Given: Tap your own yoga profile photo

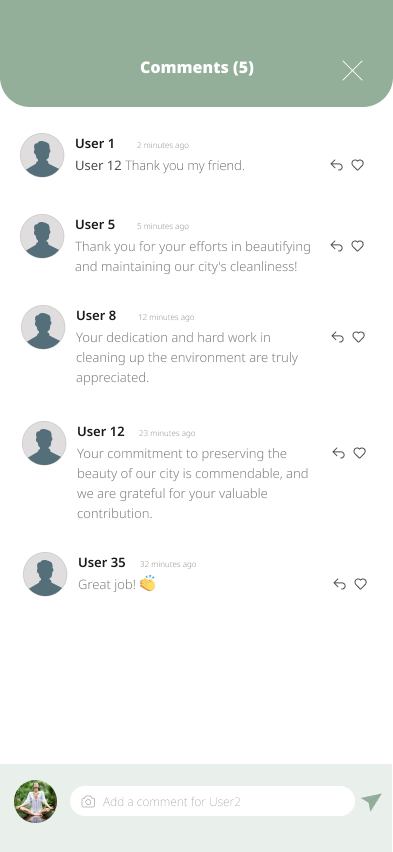Looking at the screenshot, I should [x=35, y=801].
